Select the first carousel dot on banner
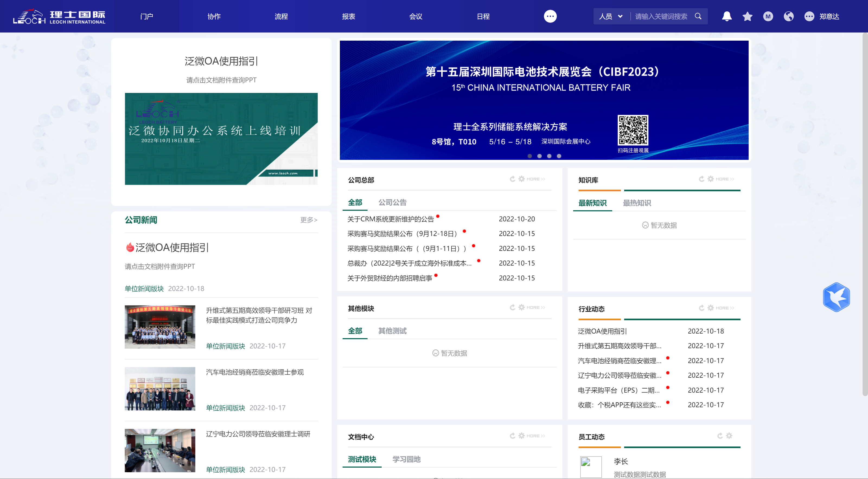 [x=530, y=156]
